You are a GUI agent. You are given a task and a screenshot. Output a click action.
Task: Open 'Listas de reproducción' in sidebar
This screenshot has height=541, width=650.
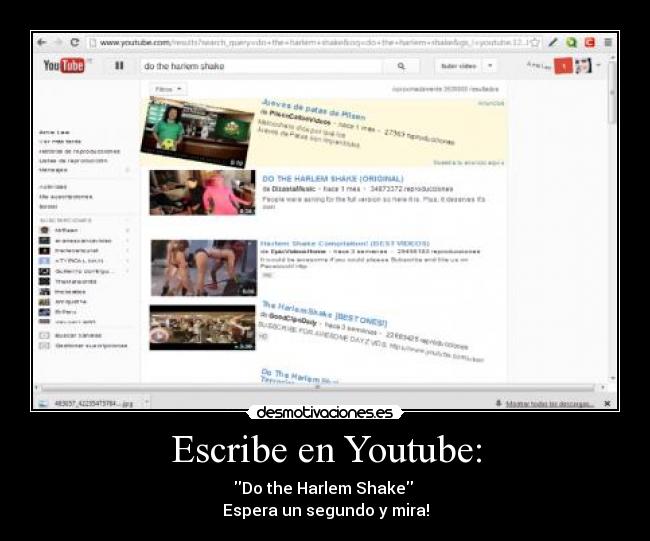click(73, 160)
